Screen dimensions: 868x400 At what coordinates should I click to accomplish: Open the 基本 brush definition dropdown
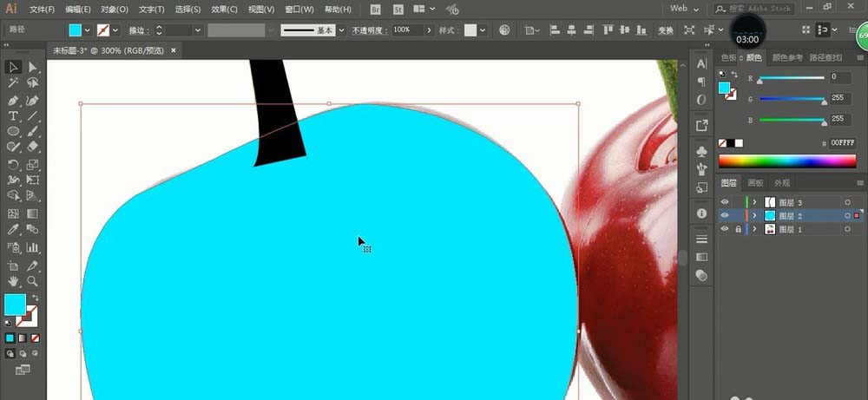tap(341, 30)
